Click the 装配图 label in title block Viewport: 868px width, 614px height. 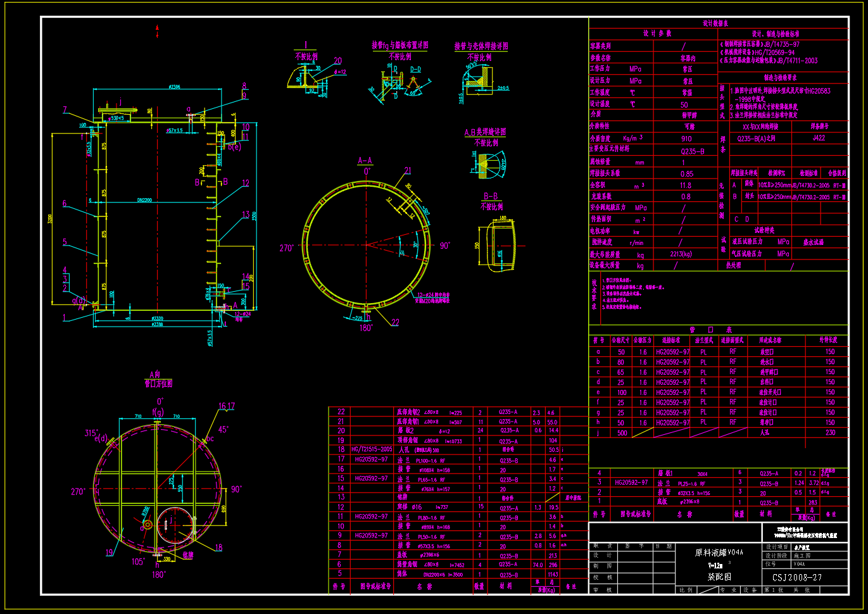pyautogui.click(x=719, y=577)
